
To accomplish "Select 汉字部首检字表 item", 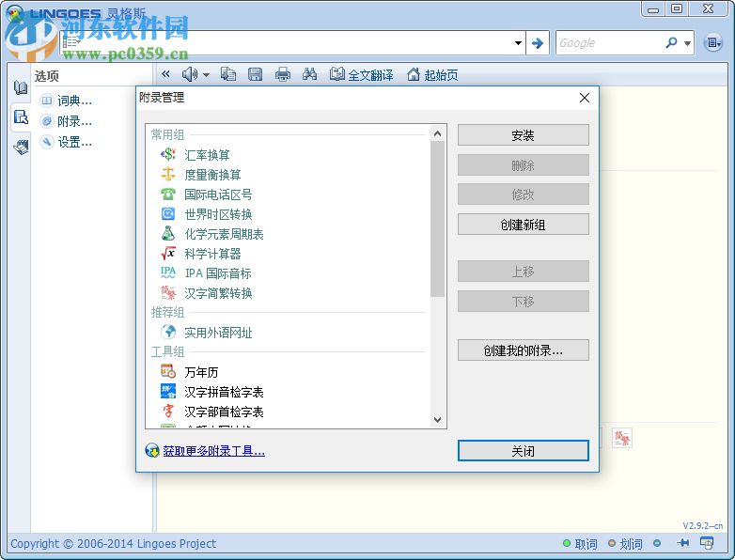I will [224, 412].
